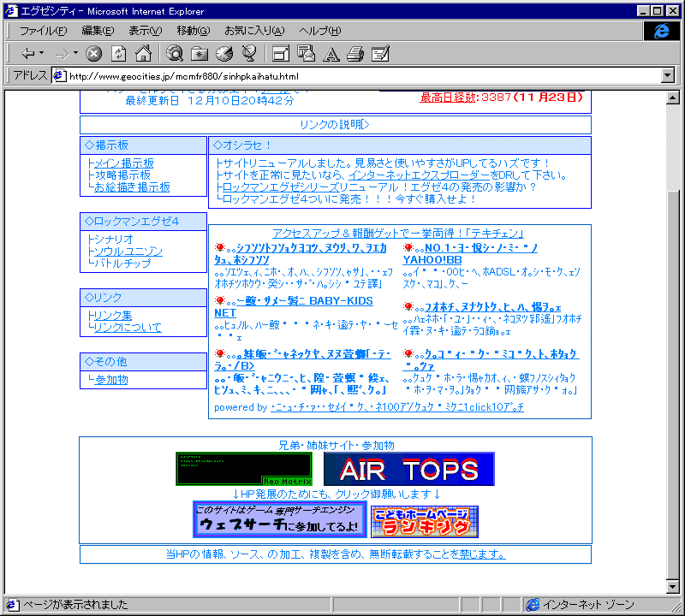
Task: Click the status bar page icon
Action: pyautogui.click(x=12, y=605)
